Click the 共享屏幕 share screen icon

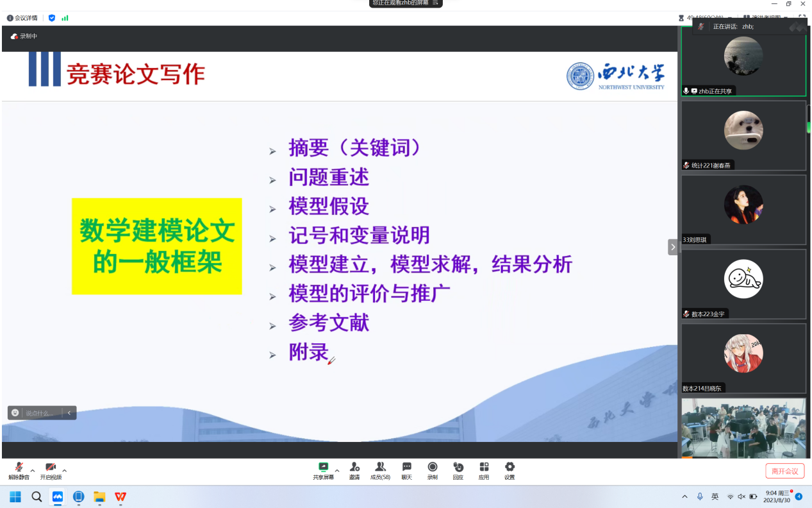tap(323, 470)
